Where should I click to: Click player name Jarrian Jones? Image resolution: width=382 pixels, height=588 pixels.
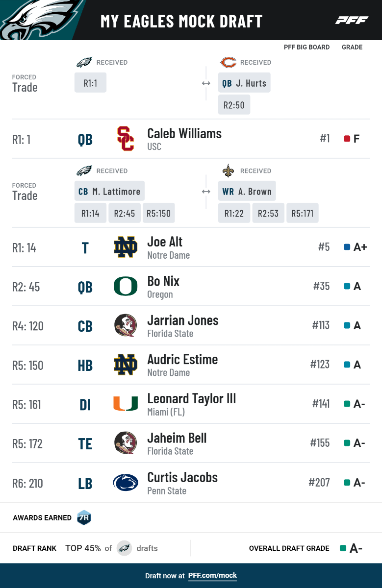[183, 320]
